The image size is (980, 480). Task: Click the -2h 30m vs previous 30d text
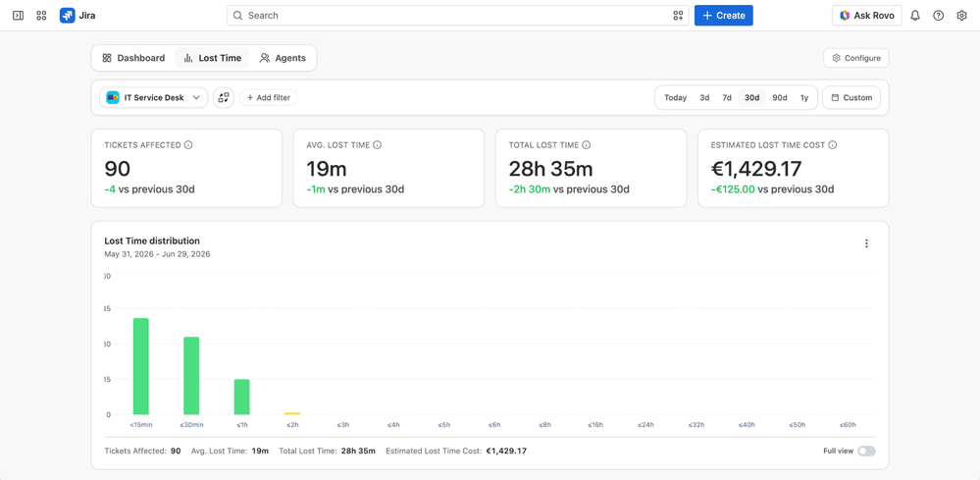click(x=569, y=189)
